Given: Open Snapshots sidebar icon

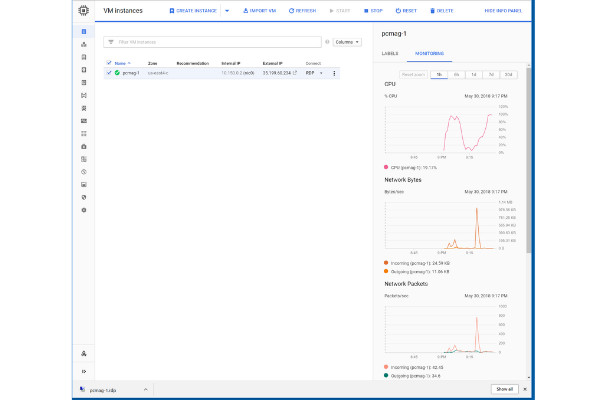Looking at the screenshot, I should 84,82.
